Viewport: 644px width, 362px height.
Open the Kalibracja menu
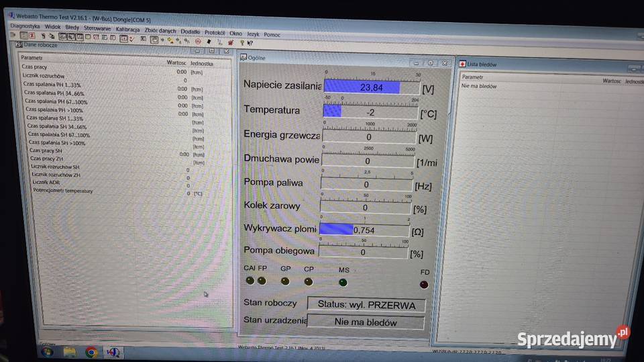127,30
